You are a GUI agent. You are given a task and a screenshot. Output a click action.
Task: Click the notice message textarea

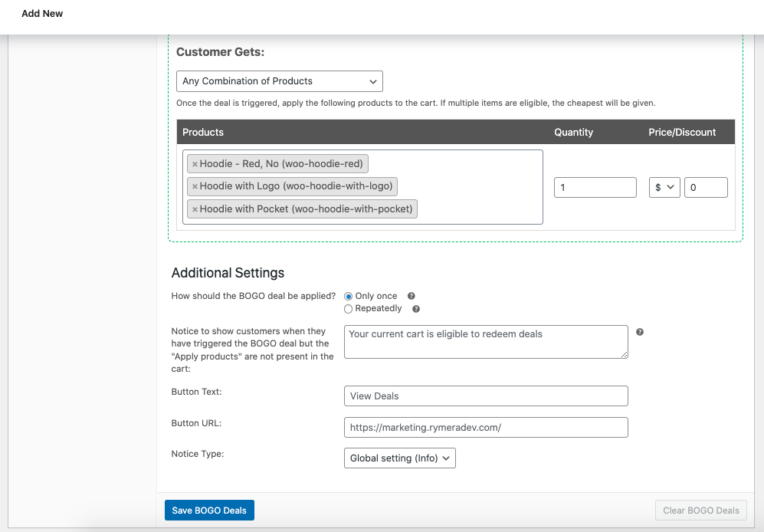pos(487,342)
